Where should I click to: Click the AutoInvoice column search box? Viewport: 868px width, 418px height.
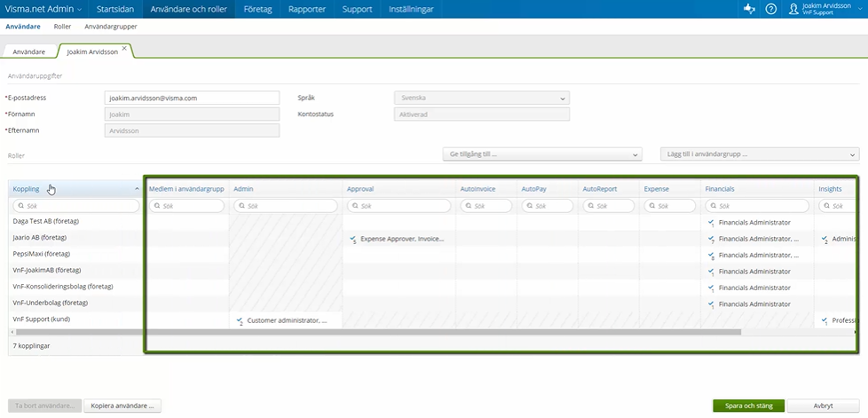tap(486, 206)
